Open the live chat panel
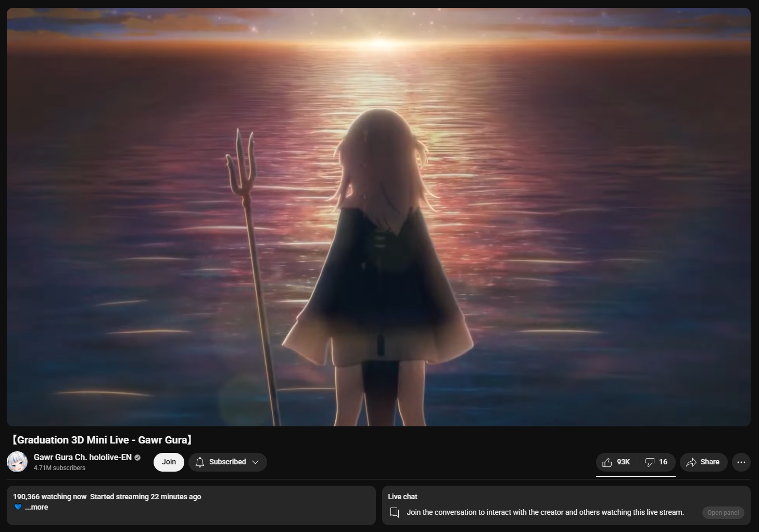This screenshot has height=532, width=759. tap(723, 513)
